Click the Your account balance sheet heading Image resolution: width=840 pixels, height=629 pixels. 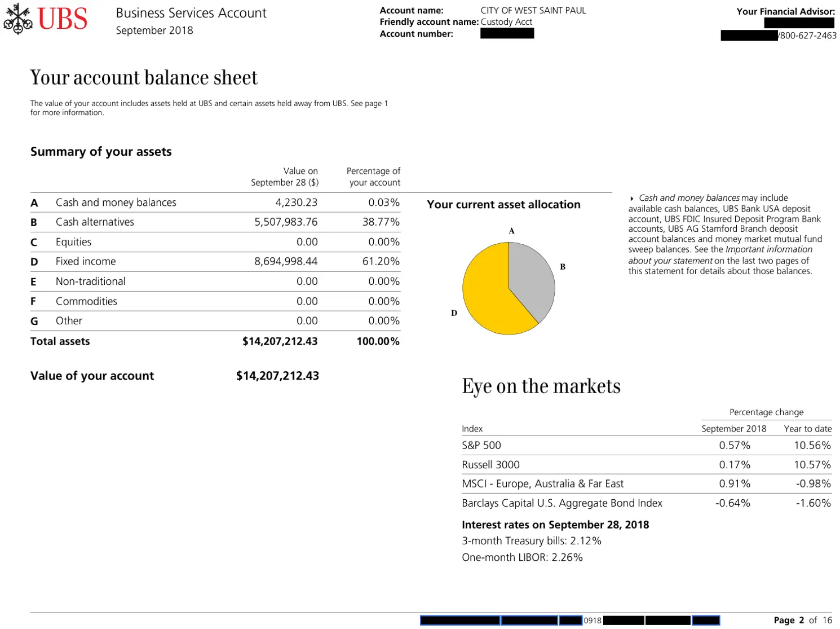pyautogui.click(x=144, y=78)
